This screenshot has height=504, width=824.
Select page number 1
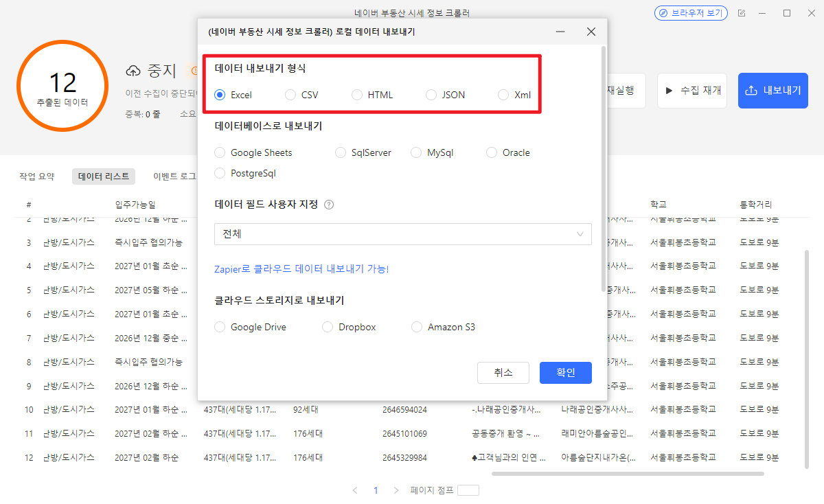point(376,490)
